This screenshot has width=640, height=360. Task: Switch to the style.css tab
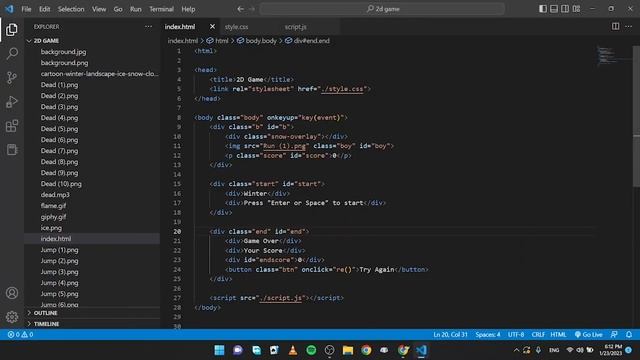click(x=236, y=27)
